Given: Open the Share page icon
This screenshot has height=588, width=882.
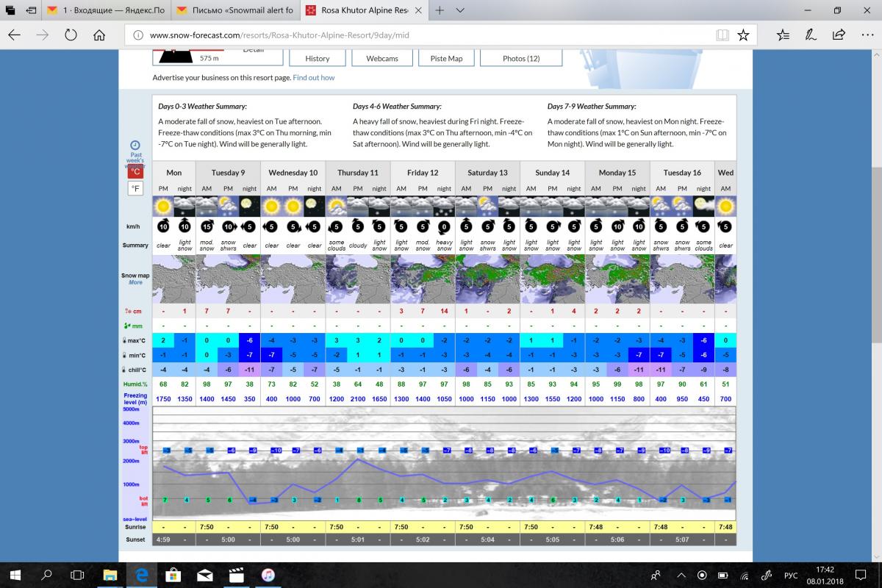Looking at the screenshot, I should coord(839,35).
